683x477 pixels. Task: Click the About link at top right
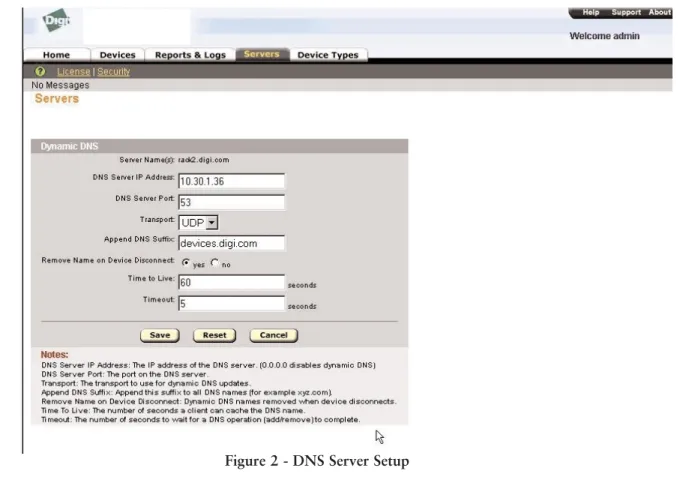click(659, 12)
